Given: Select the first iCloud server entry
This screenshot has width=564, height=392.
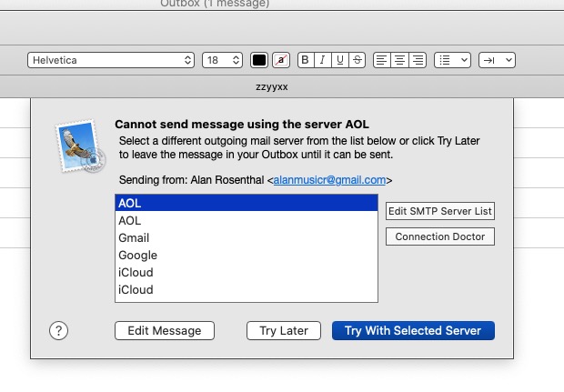Looking at the screenshot, I should pos(247,272).
